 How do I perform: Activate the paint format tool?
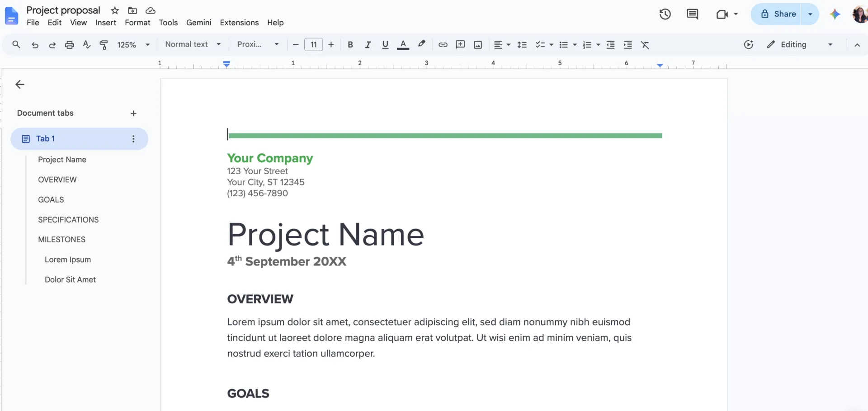pos(104,44)
